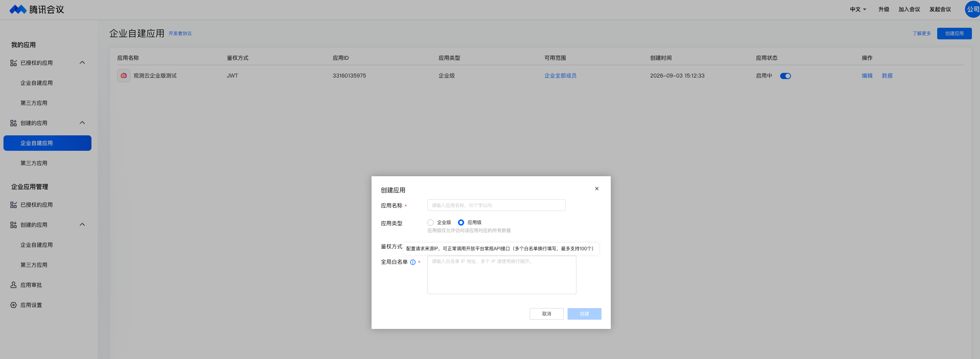Focus the 应用名称 input field
The image size is (980, 359).
(496, 205)
